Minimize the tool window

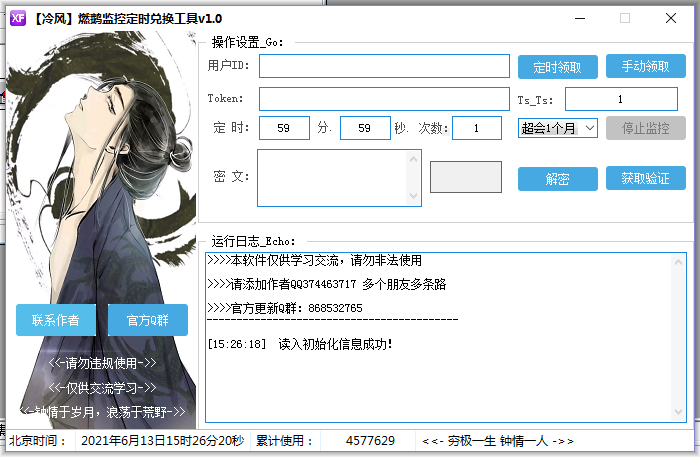[579, 18]
